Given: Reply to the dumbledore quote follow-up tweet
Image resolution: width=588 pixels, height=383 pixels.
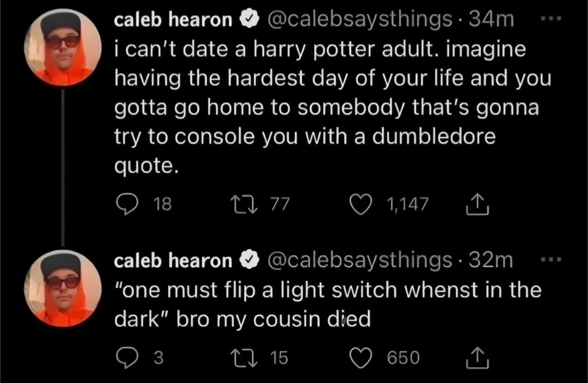Looking at the screenshot, I should coord(127,357).
